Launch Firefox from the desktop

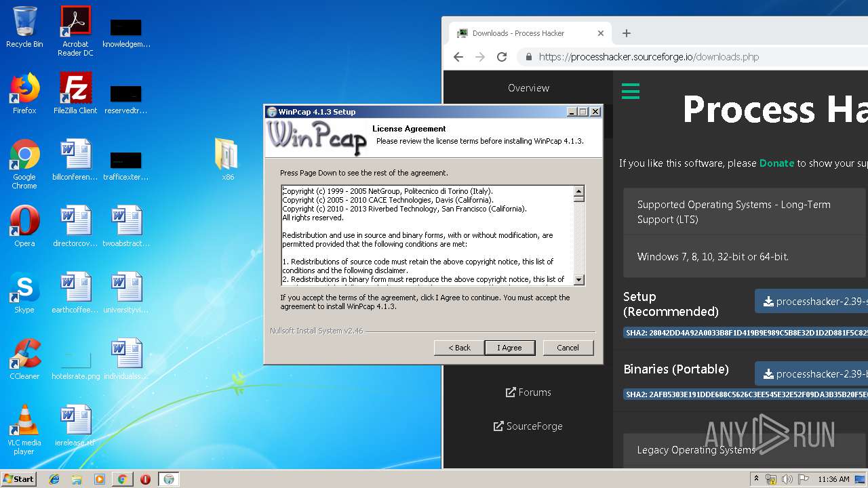coord(24,94)
